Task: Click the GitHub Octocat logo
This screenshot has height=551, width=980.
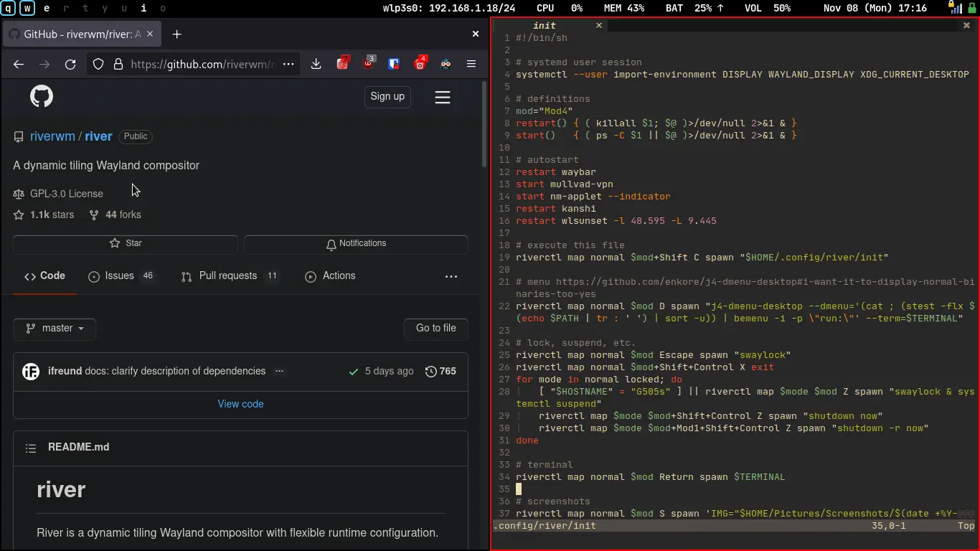Action: (42, 96)
